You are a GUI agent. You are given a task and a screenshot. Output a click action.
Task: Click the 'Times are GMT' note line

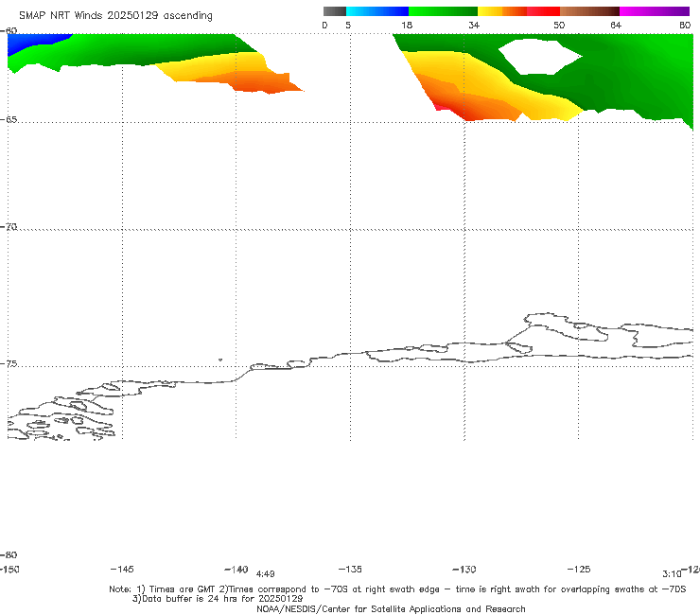pyautogui.click(x=397, y=589)
